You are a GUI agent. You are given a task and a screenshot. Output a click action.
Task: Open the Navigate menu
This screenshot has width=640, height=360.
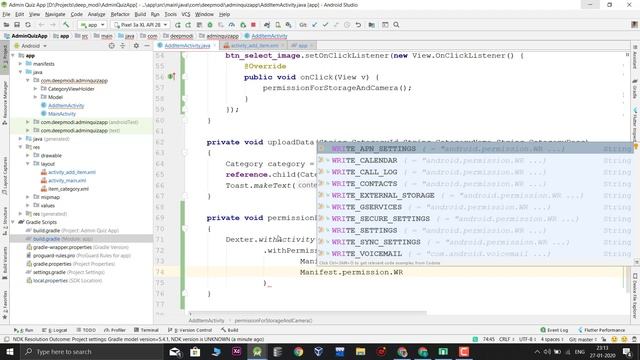[x=55, y=14]
